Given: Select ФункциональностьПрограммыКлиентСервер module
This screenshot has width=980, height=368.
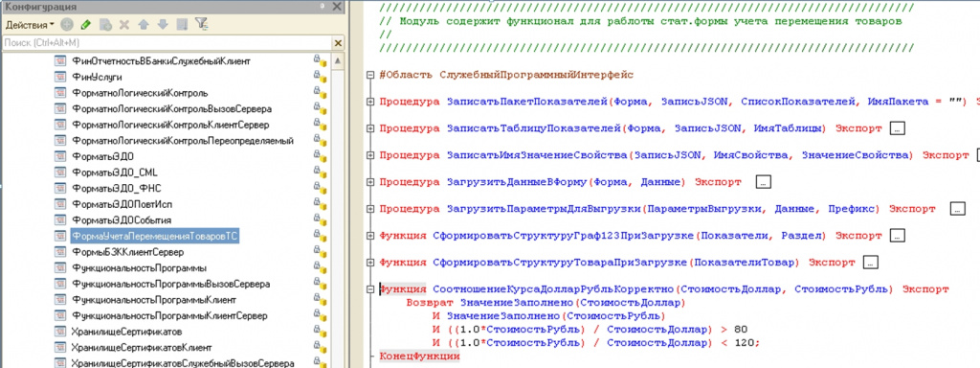Looking at the screenshot, I should 170,316.
